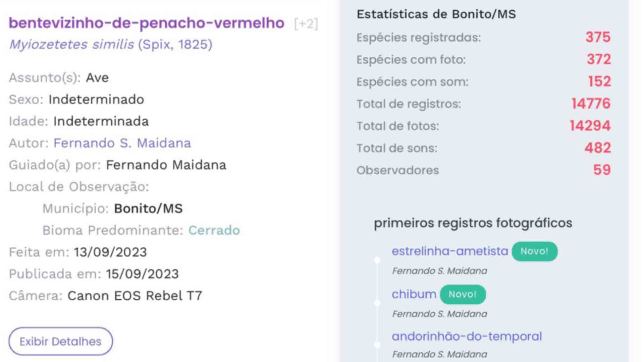Image resolution: width=644 pixels, height=362 pixels.
Task: Open the Cerrado biome link
Action: [x=214, y=230]
